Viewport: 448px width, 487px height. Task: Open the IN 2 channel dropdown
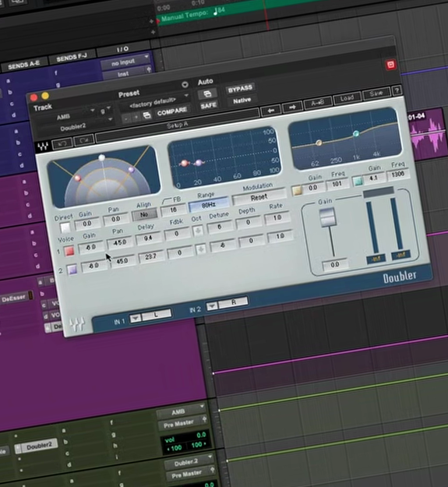click(212, 306)
